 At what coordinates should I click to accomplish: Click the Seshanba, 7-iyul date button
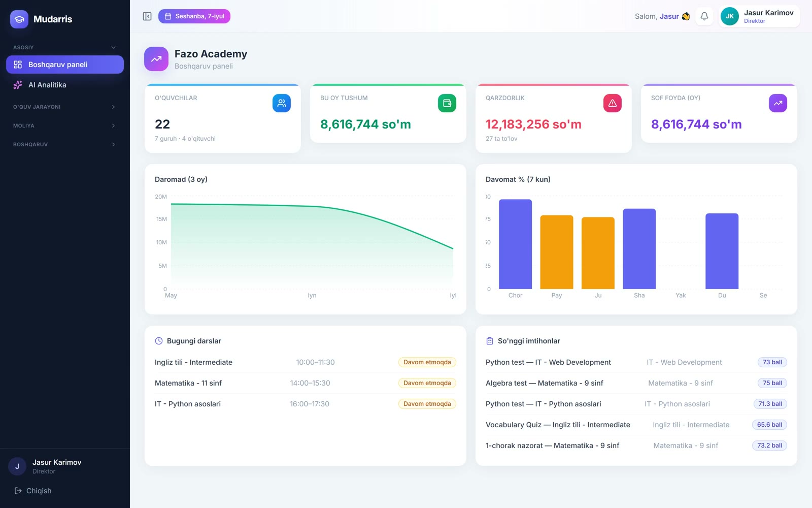[x=194, y=16]
